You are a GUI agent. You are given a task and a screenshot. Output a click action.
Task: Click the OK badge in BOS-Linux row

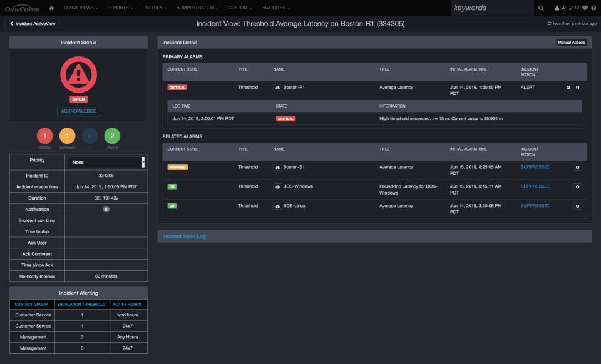point(172,206)
